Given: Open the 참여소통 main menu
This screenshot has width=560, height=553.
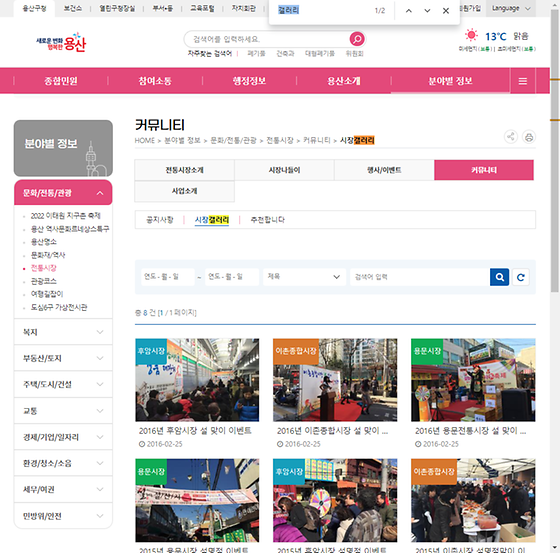Looking at the screenshot, I should tap(155, 81).
